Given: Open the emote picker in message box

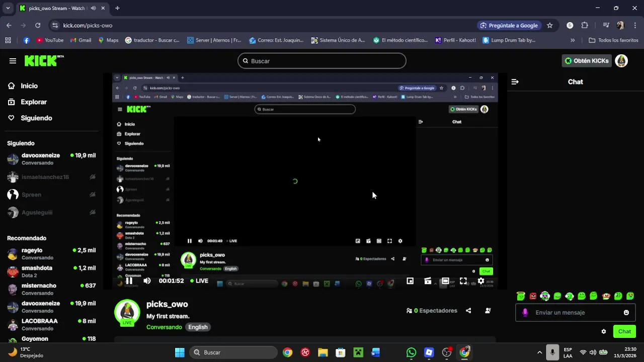Looking at the screenshot, I should (626, 312).
